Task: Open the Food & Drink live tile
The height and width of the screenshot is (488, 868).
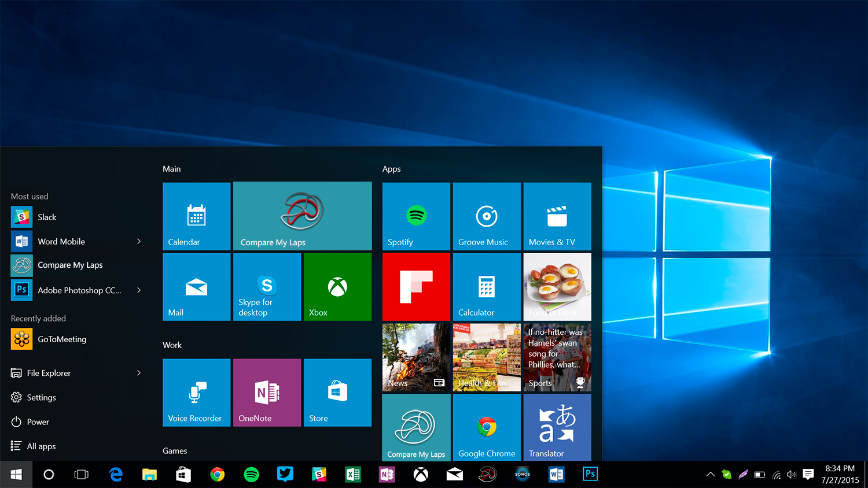Action: (x=557, y=287)
